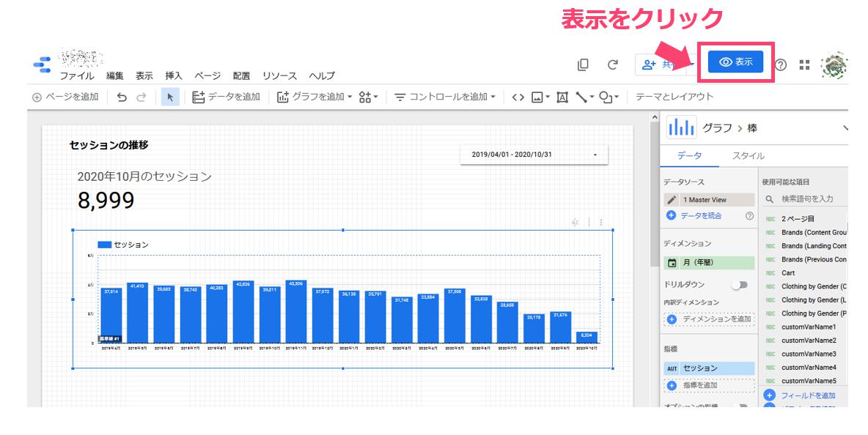
Task: Click データを追加 in toolbar
Action: click(226, 97)
